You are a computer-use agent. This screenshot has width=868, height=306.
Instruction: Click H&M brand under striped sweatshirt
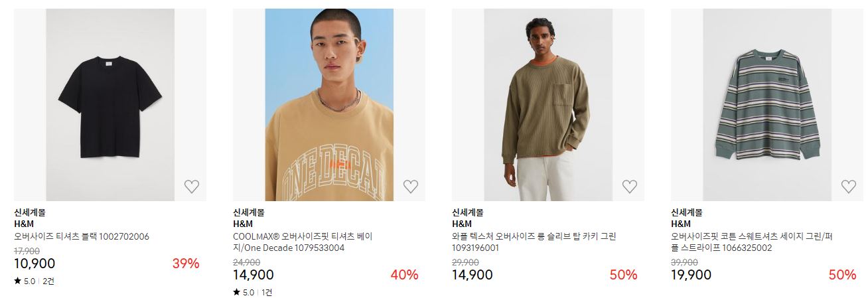[x=681, y=224]
